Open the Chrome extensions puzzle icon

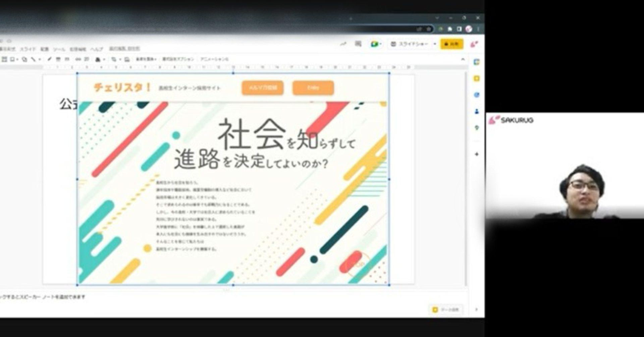coord(450,29)
